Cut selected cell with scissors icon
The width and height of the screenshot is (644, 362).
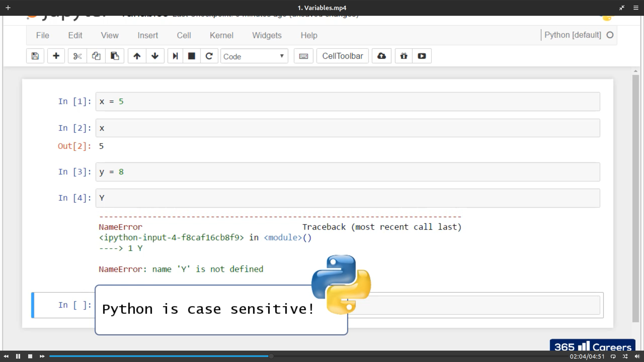(77, 56)
